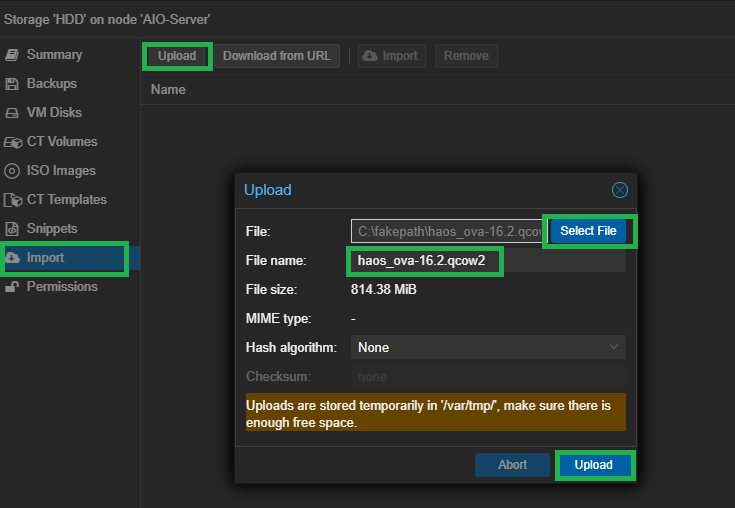Viewport: 735px width, 508px height.
Task: Click the Upload button in top toolbar
Action: [177, 56]
